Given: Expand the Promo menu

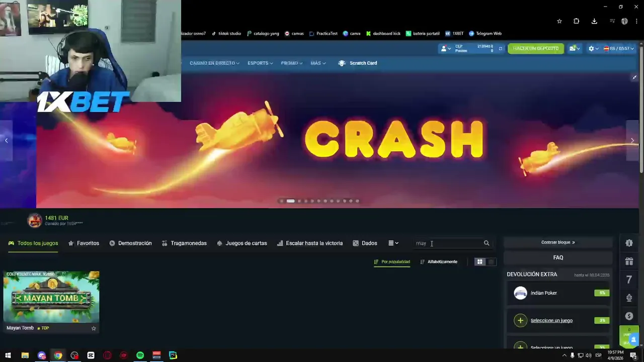Looking at the screenshot, I should [x=292, y=63].
